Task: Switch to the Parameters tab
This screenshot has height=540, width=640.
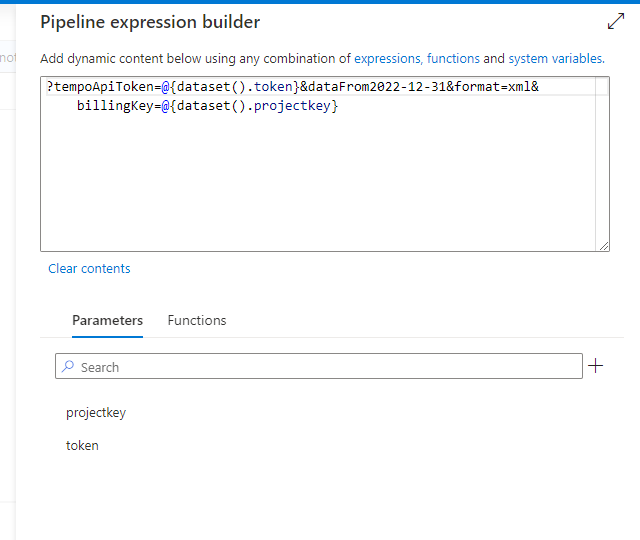Action: (x=107, y=320)
